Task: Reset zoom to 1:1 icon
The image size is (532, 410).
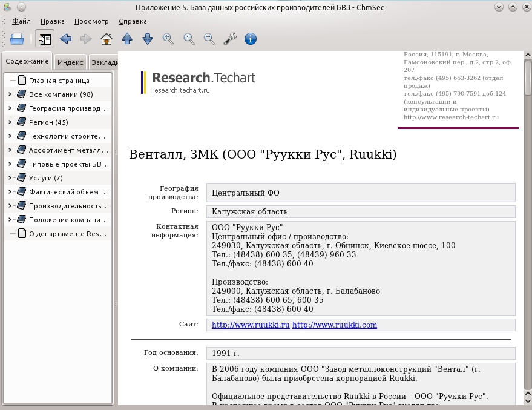Action: [189, 39]
